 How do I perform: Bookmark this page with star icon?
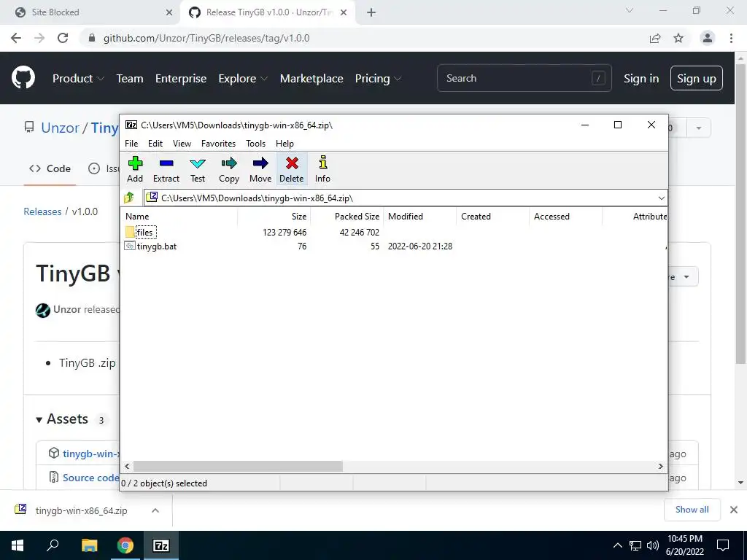coord(678,39)
